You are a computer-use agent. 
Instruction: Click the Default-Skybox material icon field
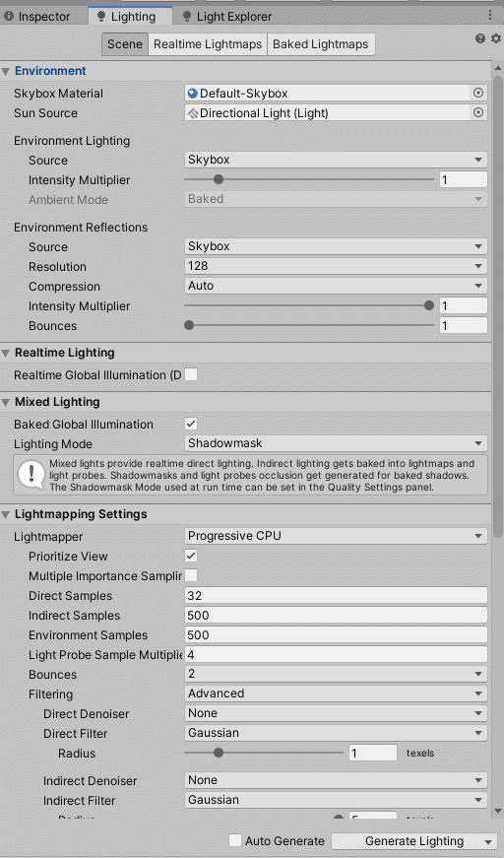coord(328,93)
